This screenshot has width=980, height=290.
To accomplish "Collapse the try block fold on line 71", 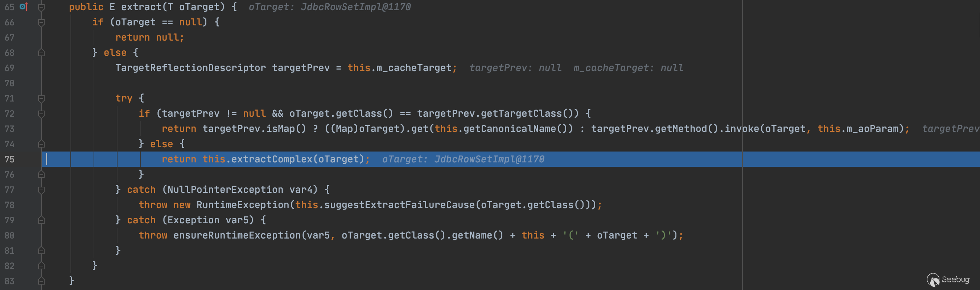I will [x=41, y=99].
